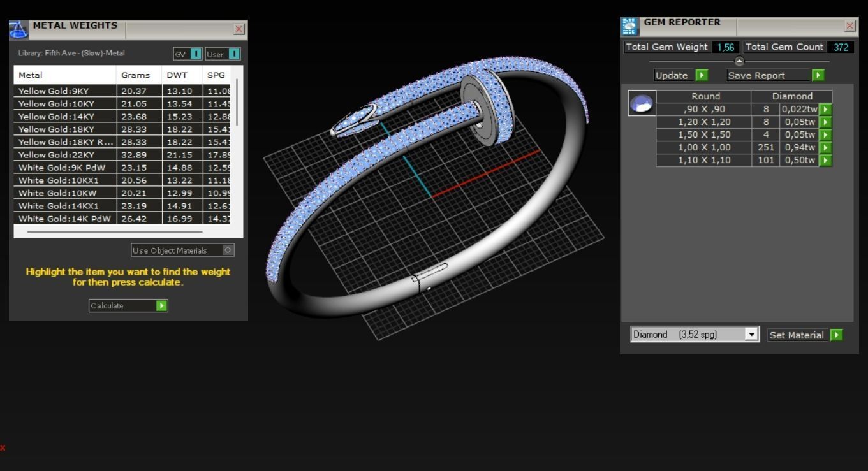Select the Yellow Gold:22KY row

pyautogui.click(x=122, y=155)
